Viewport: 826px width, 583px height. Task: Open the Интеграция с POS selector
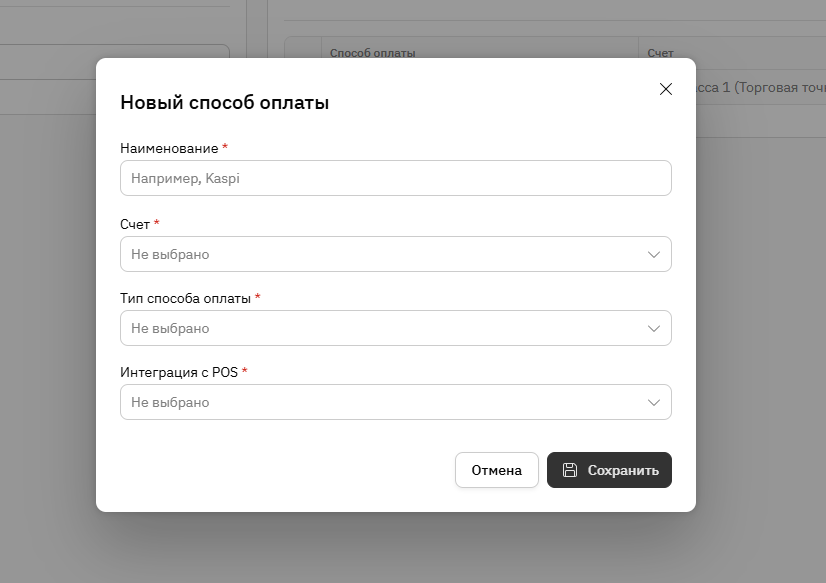point(380,402)
